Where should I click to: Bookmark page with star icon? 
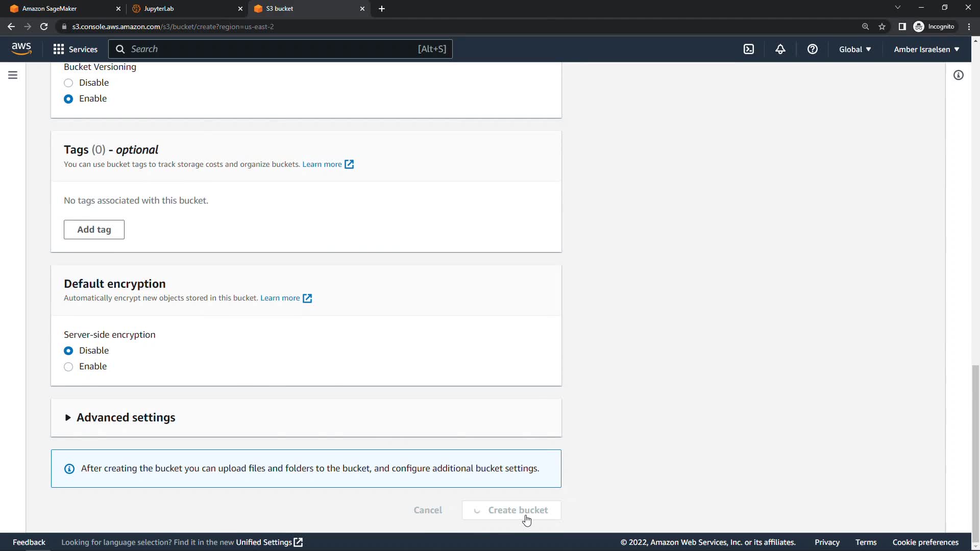(x=882, y=27)
